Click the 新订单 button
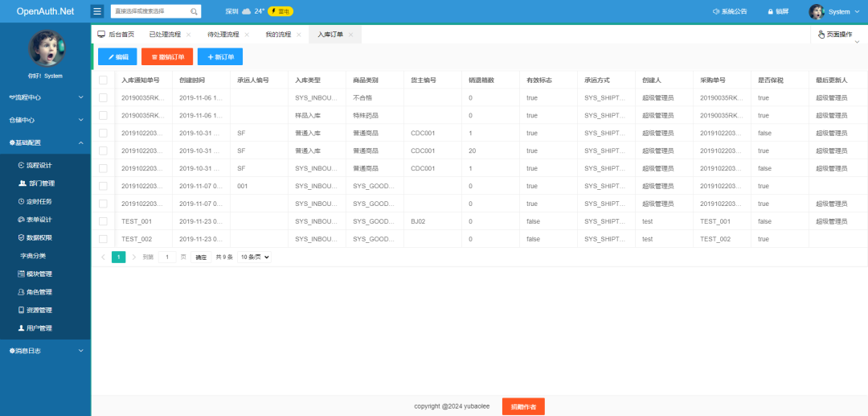Screen dimensions: 868x416 [220, 57]
